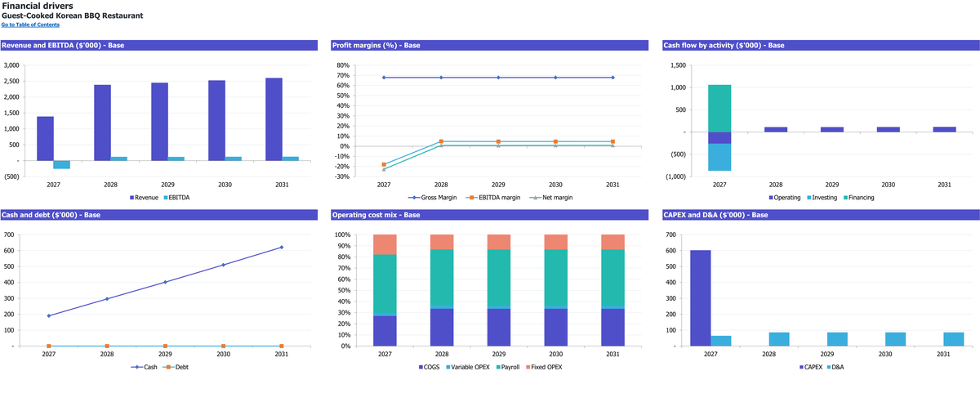Click the 2031 Gross Margin line marker
Screen dimensions: 980x411
(x=612, y=78)
